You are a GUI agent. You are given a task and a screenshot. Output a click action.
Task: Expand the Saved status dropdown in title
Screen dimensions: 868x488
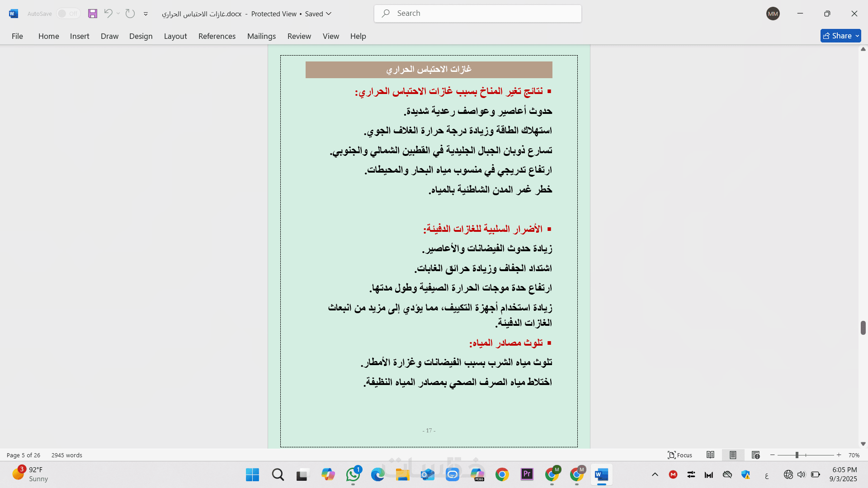329,14
